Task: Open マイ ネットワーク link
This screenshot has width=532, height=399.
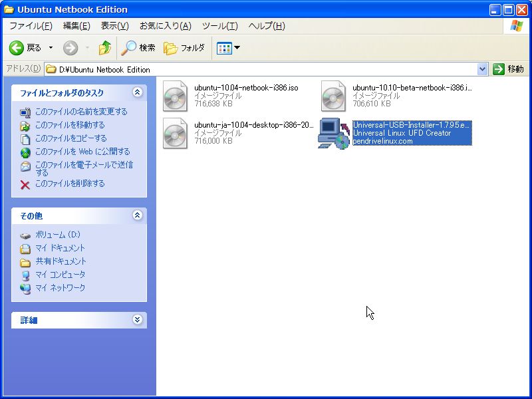Action: 61,288
